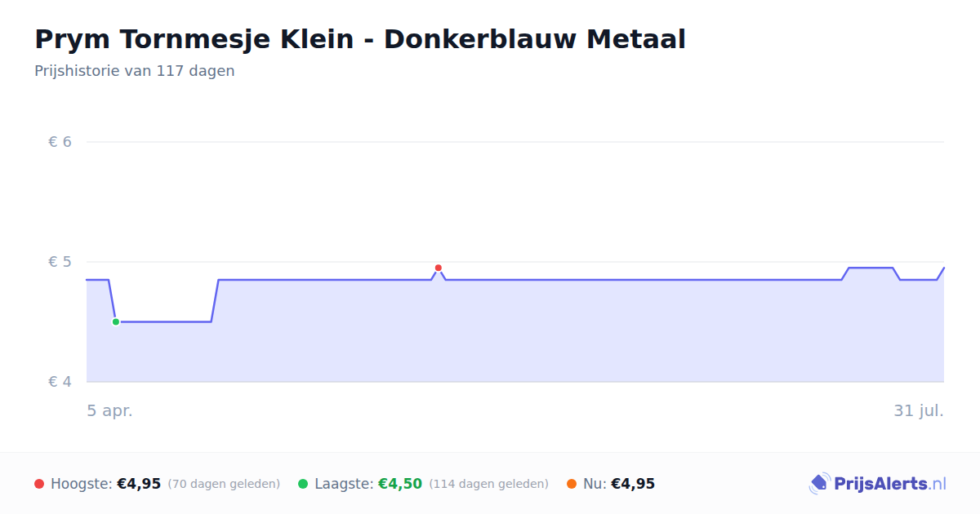Click the red Hoogste legend dot
Viewport: 980px width, 514px height.
click(39, 484)
